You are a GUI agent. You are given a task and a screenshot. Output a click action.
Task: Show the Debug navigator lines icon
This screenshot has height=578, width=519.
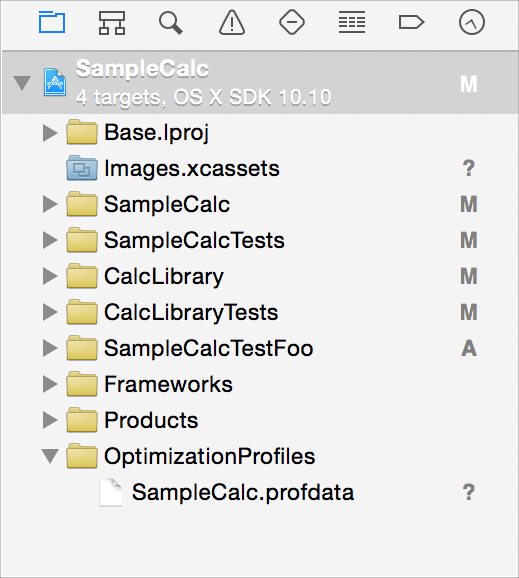(352, 22)
